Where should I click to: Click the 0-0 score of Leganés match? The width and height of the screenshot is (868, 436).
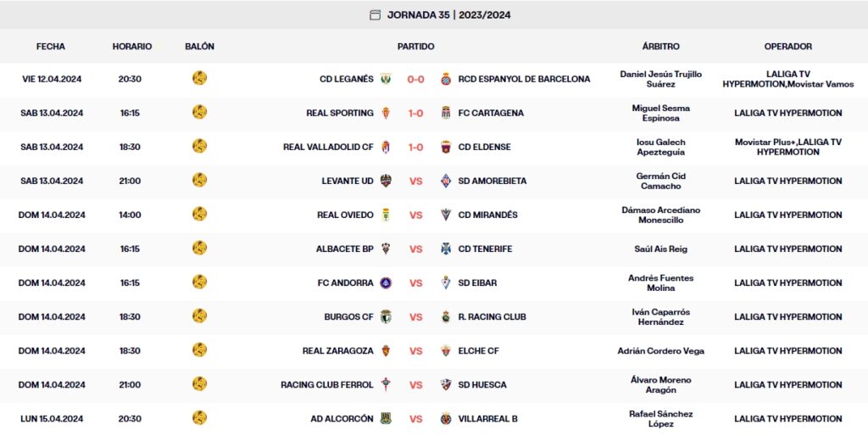point(415,79)
